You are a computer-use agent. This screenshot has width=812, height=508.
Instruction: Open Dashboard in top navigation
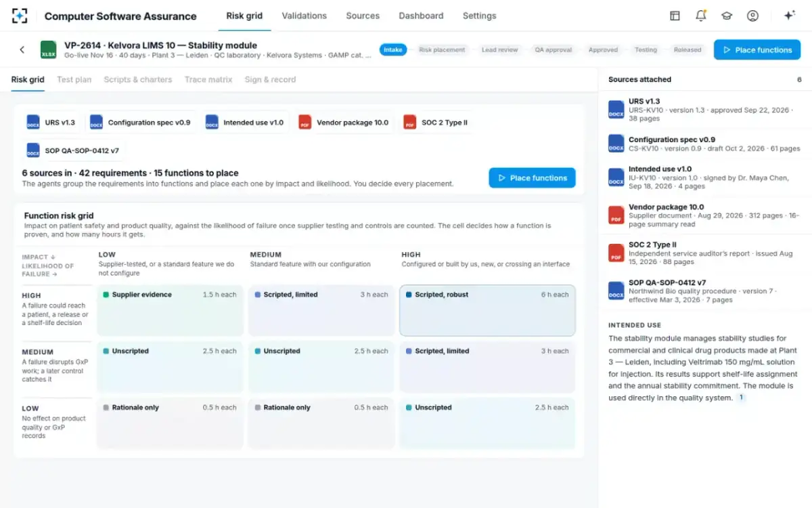tap(421, 16)
